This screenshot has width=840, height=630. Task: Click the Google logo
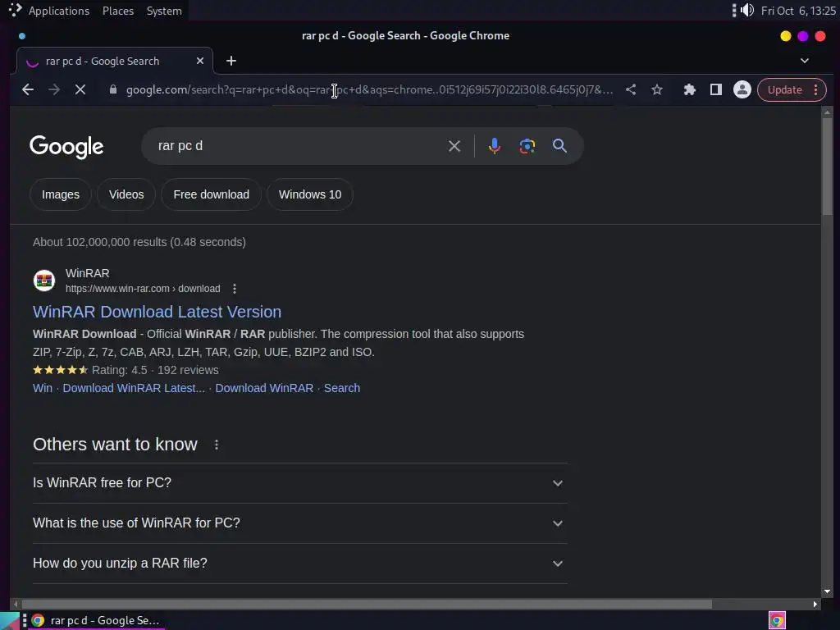pos(66,146)
